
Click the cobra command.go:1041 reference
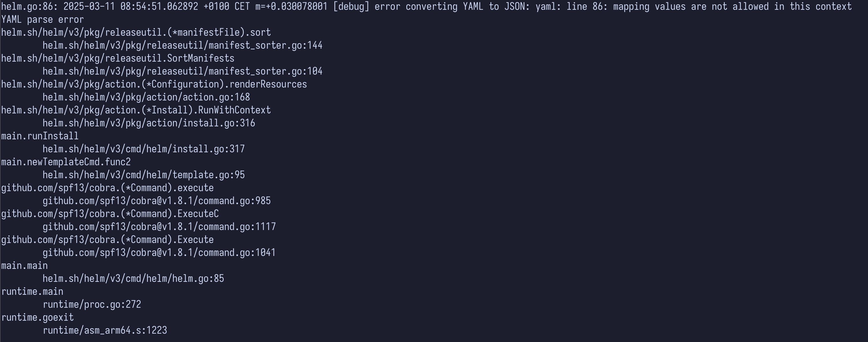(159, 253)
